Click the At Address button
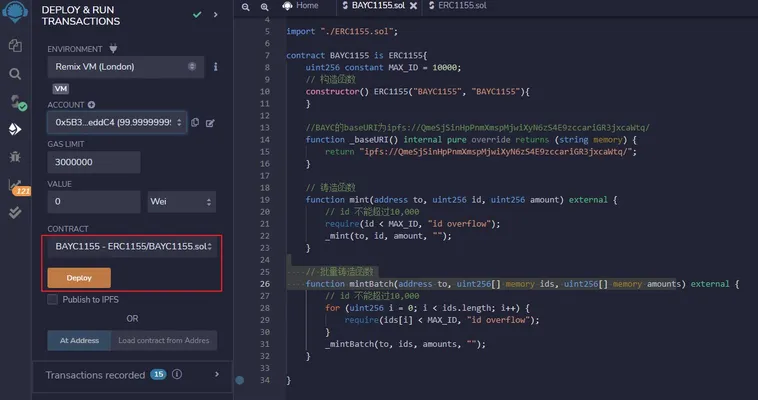758x400 pixels. coord(79,341)
